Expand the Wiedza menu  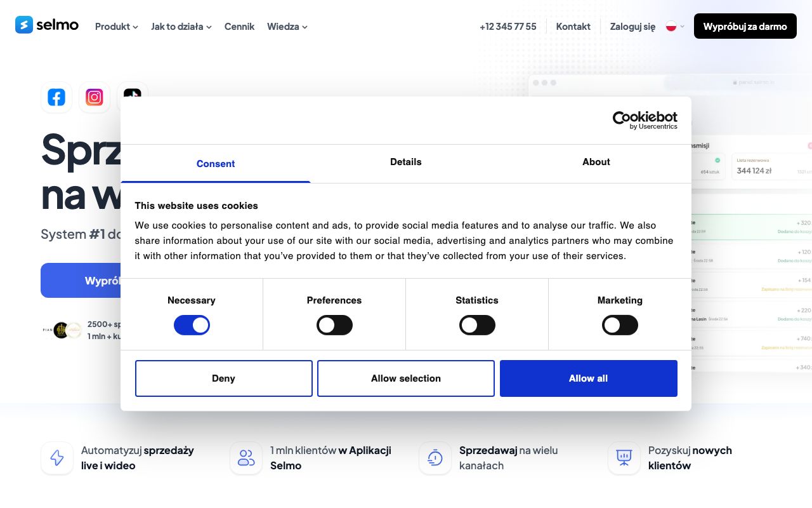(287, 26)
